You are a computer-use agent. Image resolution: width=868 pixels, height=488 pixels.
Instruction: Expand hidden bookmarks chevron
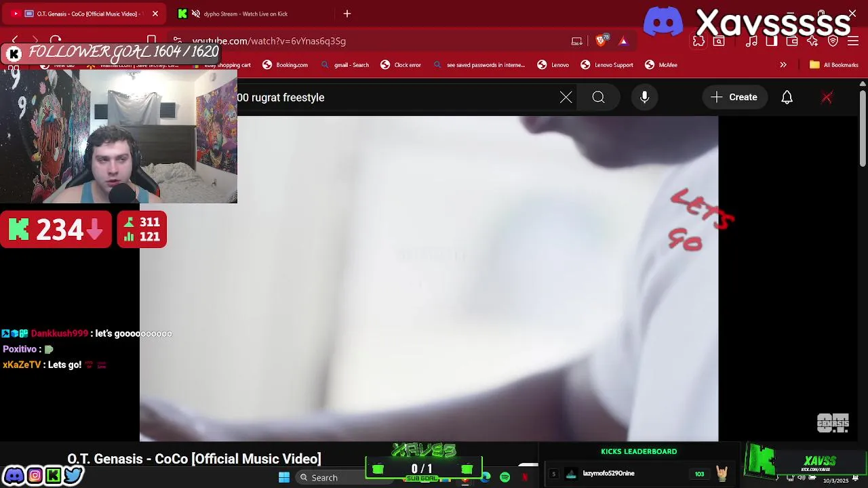pyautogui.click(x=783, y=65)
